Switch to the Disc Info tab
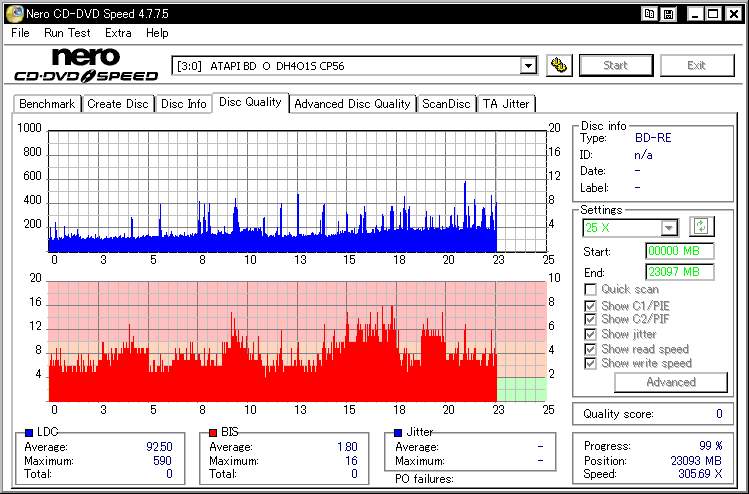Image resolution: width=749 pixels, height=494 pixels. 183,104
